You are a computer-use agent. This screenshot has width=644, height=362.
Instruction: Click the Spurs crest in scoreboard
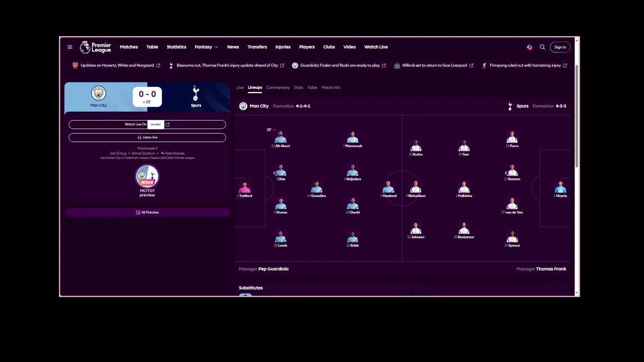coord(196,93)
